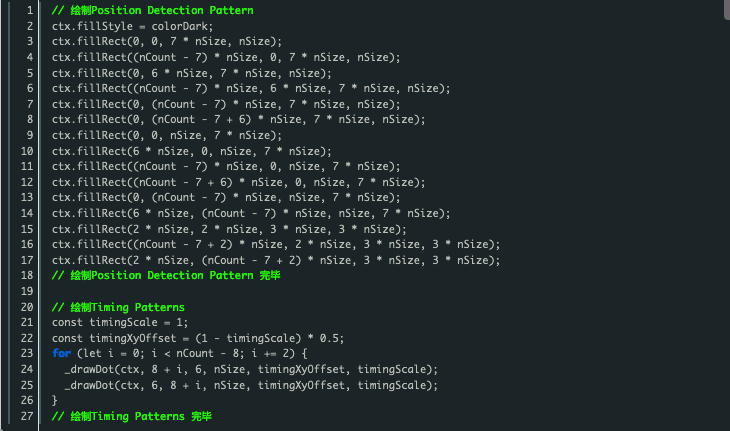Click 'ctx.fillRect' on line 17
Image resolution: width=730 pixels, height=431 pixels.
(89, 260)
